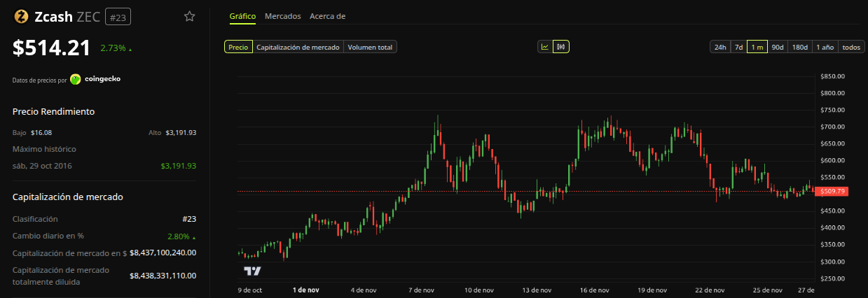This screenshot has width=868, height=298.
Task: Select the Precio chart mode
Action: point(238,47)
